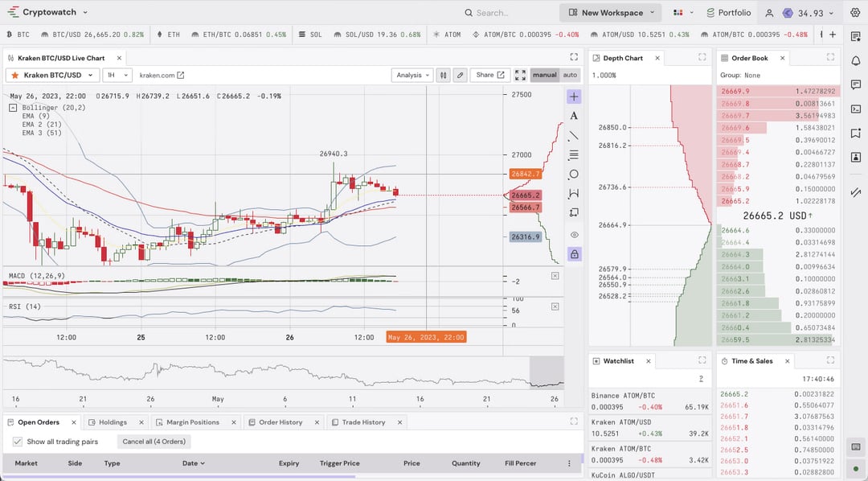868x481 pixels.
Task: Open the Analysis dropdown
Action: coord(412,76)
